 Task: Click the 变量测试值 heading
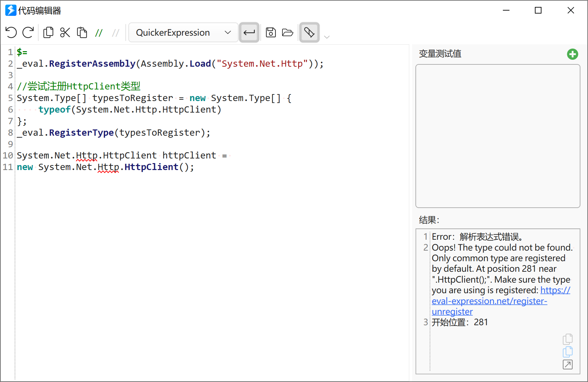(x=440, y=54)
